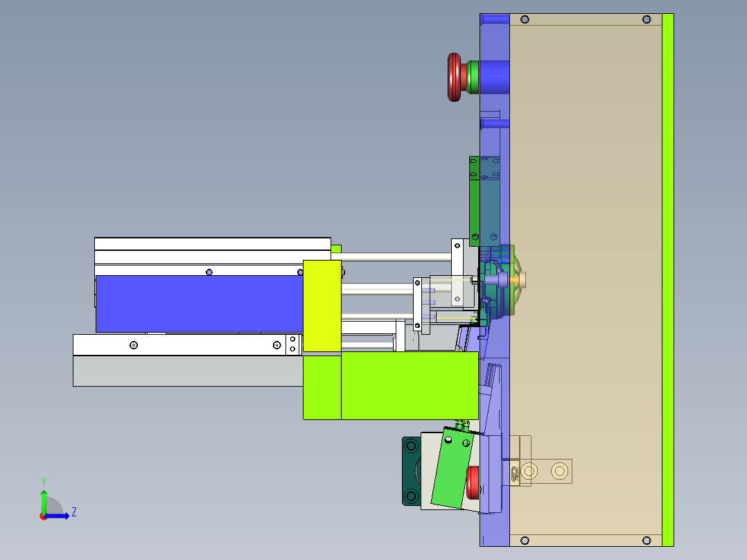This screenshot has width=747, height=560.
Task: Pick the top white rail of the slide
Action: [213, 243]
